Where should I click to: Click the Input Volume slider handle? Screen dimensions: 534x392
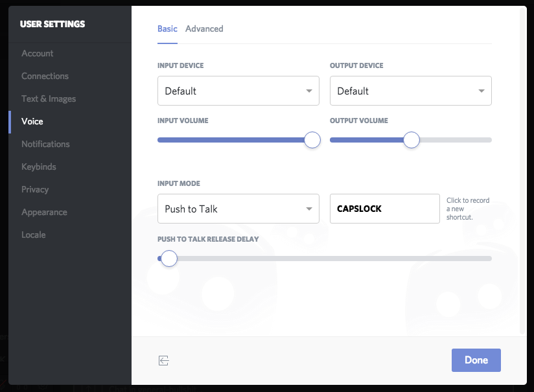pyautogui.click(x=312, y=140)
